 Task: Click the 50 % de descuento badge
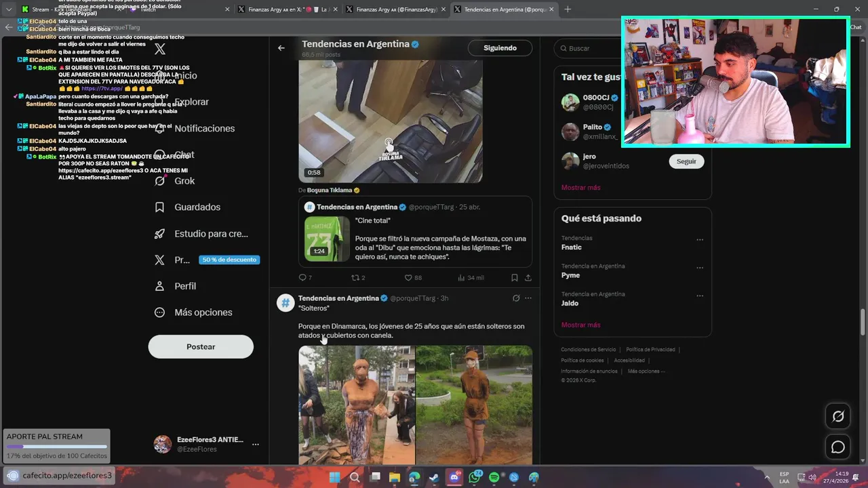(229, 260)
